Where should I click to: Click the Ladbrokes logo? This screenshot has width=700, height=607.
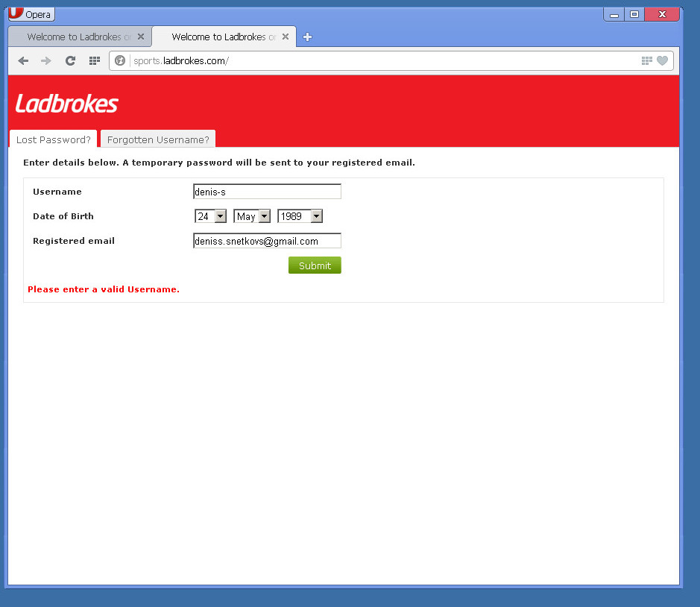click(x=66, y=104)
